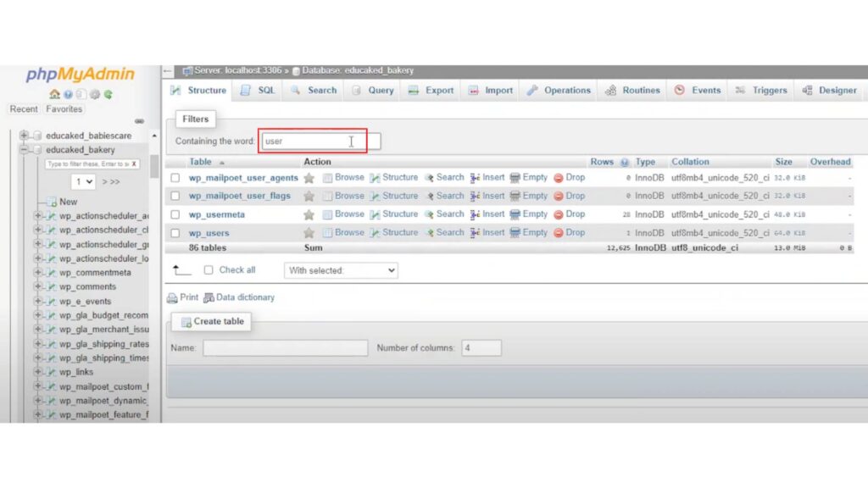
Task: Open the wp_usermeta table link
Action: coord(216,214)
